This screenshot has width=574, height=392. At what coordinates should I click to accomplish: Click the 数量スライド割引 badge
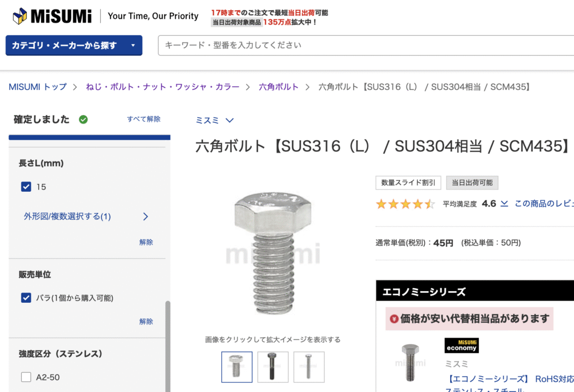click(x=408, y=183)
